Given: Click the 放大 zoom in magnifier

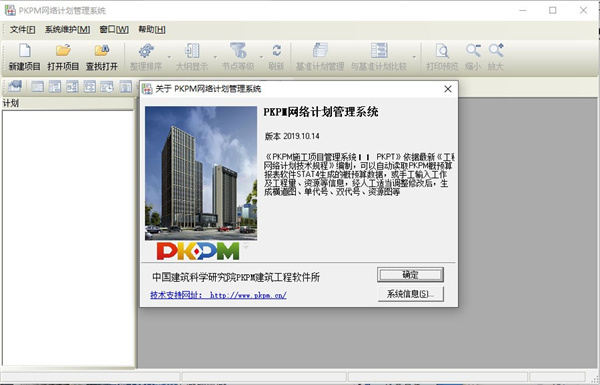Looking at the screenshot, I should click(496, 51).
